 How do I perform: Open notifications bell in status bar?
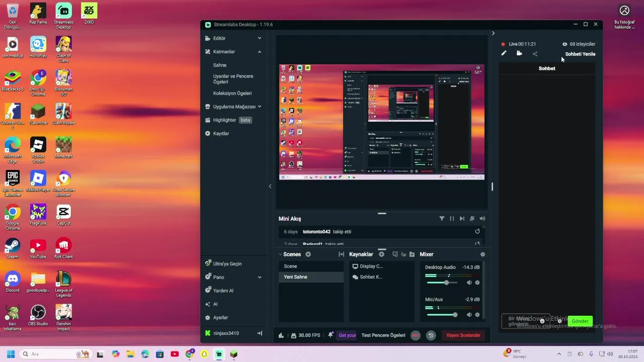[x=331, y=335]
